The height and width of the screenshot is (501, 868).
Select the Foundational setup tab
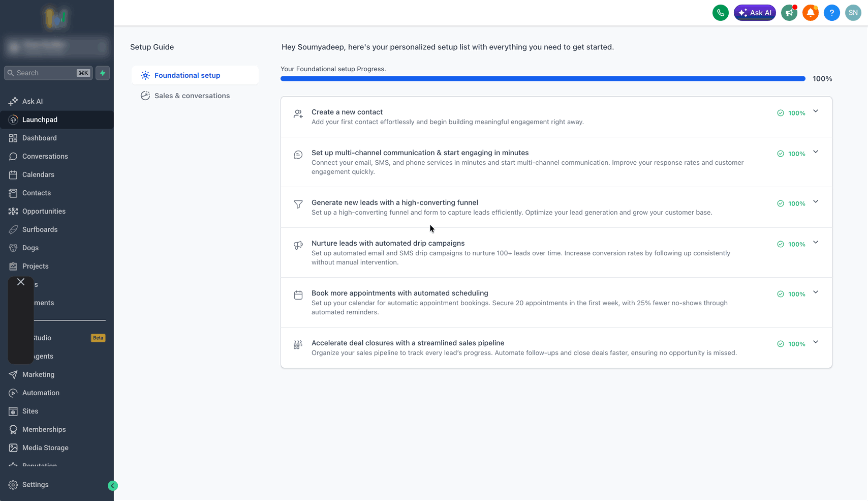click(195, 75)
